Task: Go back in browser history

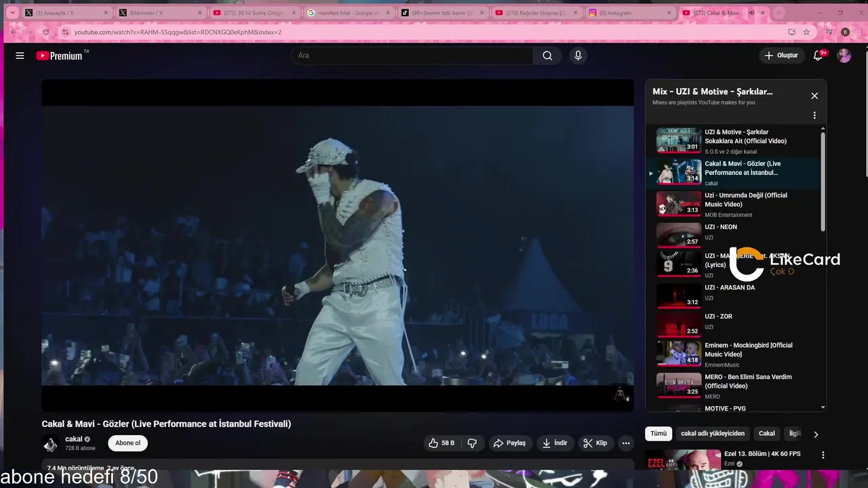Action: 14,32
